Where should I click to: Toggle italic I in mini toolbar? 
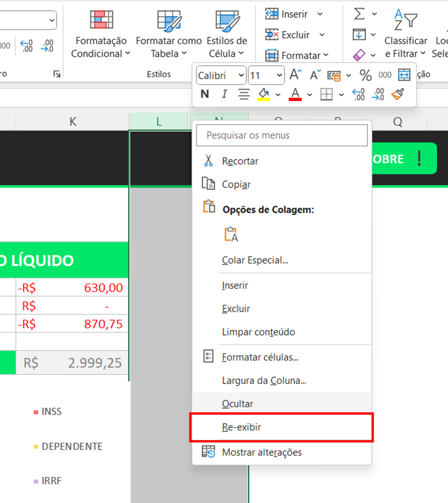pos(224,94)
